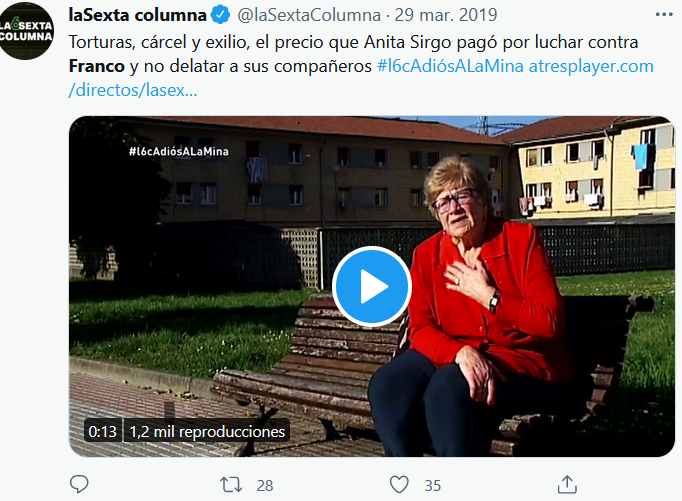Click the like count 35

[433, 485]
